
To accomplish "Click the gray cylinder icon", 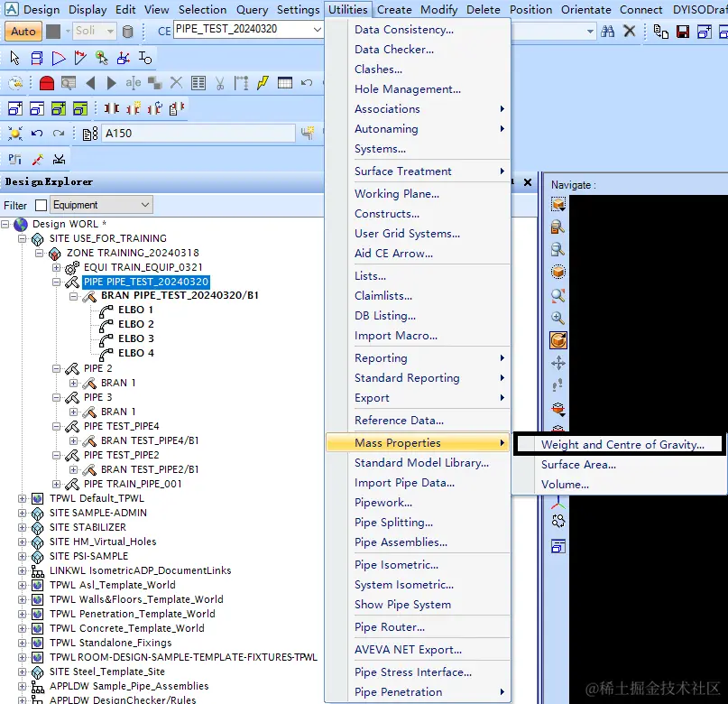I will pos(127,32).
